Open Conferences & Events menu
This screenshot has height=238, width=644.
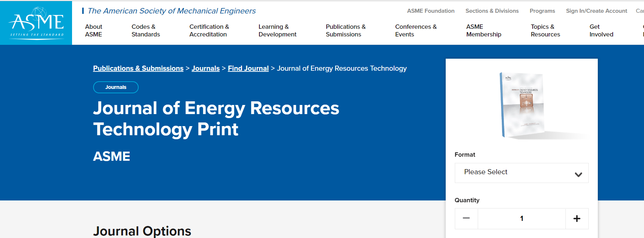coord(416,31)
